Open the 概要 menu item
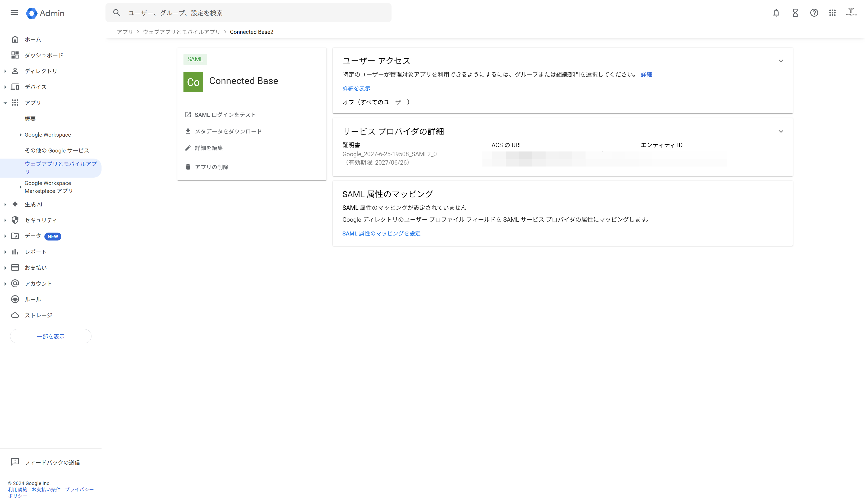The height and width of the screenshot is (504, 865). (x=30, y=119)
